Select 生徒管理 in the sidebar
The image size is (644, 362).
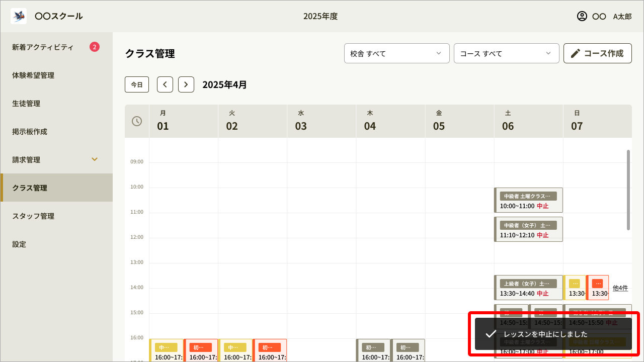pos(26,104)
